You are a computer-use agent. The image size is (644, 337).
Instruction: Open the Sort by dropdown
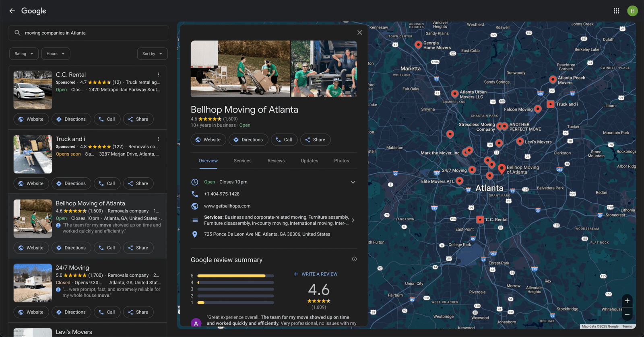[x=152, y=54]
